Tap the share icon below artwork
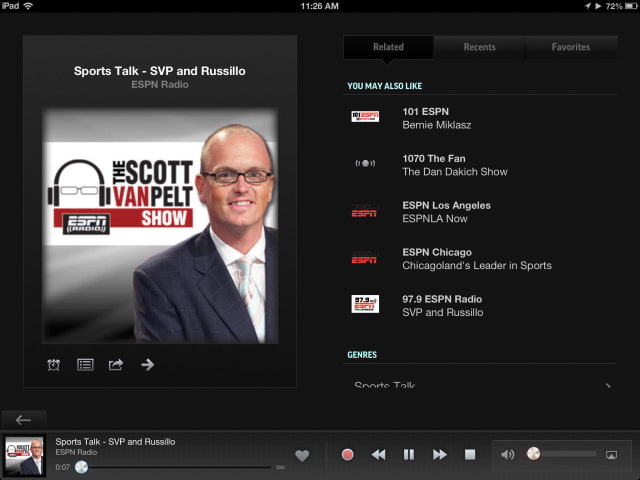This screenshot has height=480, width=640. pyautogui.click(x=116, y=364)
